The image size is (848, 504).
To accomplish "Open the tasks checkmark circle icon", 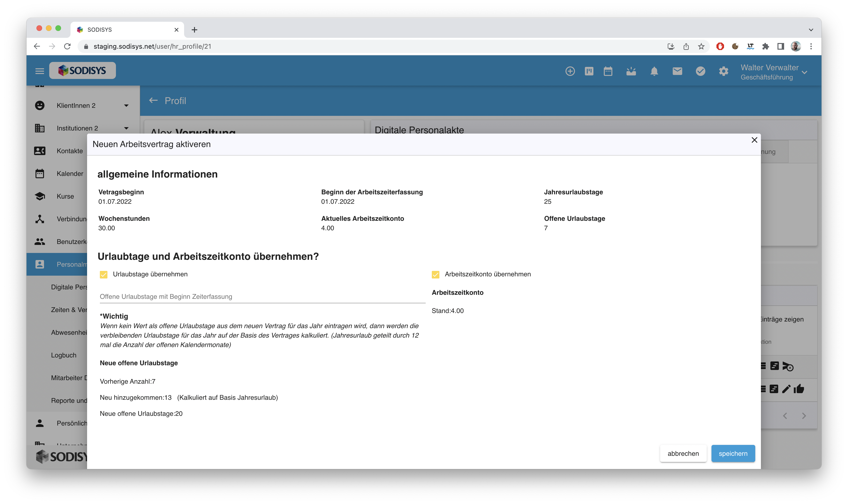I will [x=701, y=71].
